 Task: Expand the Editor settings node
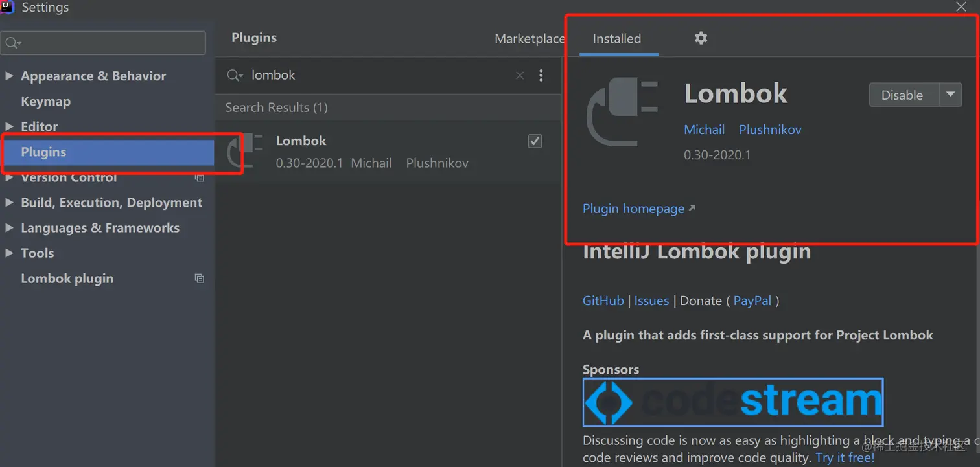click(9, 126)
